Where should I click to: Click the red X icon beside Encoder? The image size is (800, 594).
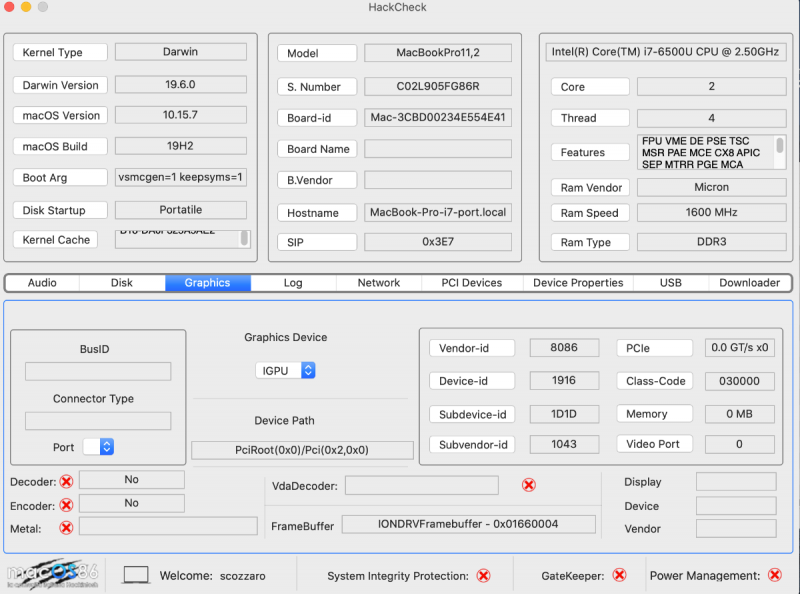click(x=66, y=506)
